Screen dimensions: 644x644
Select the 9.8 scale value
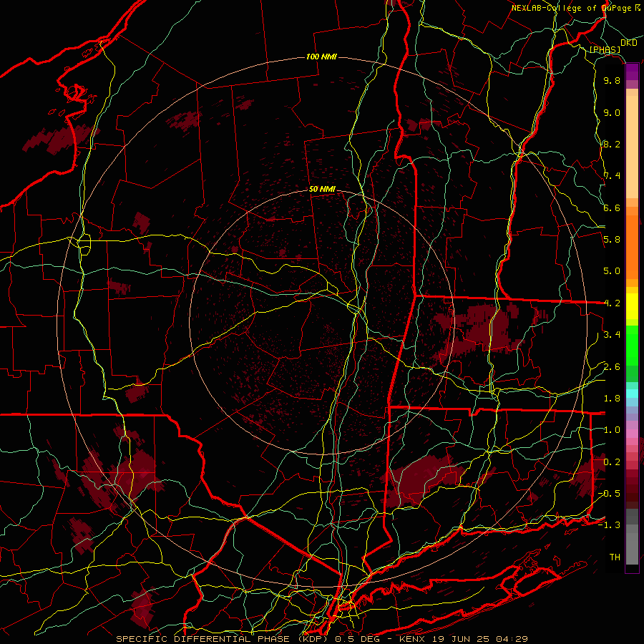point(612,80)
